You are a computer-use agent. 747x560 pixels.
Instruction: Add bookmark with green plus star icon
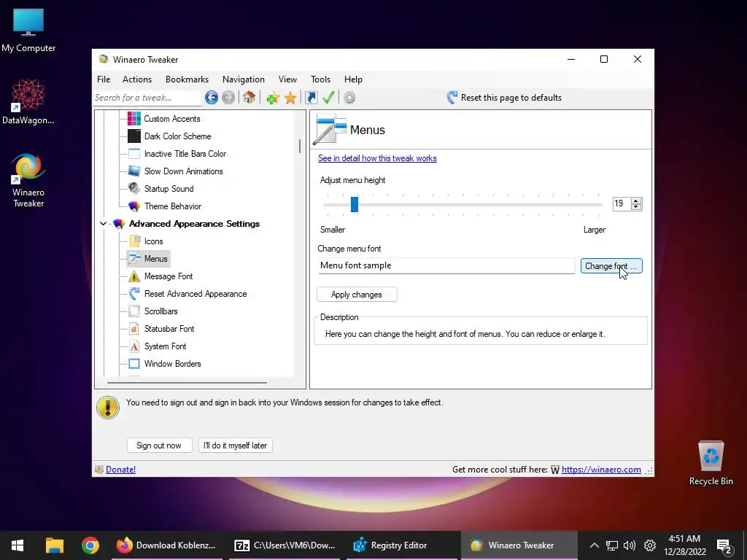pyautogui.click(x=273, y=98)
